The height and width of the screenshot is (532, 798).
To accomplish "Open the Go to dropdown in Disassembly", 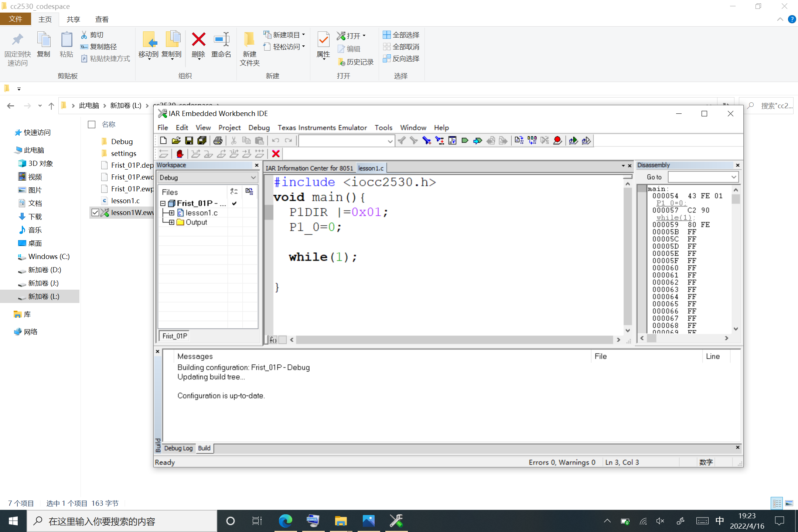I will point(734,177).
